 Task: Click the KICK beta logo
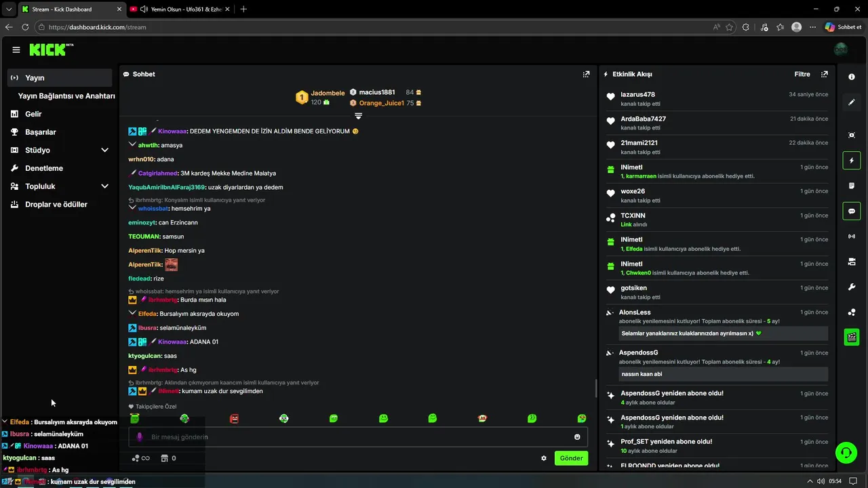(x=52, y=49)
